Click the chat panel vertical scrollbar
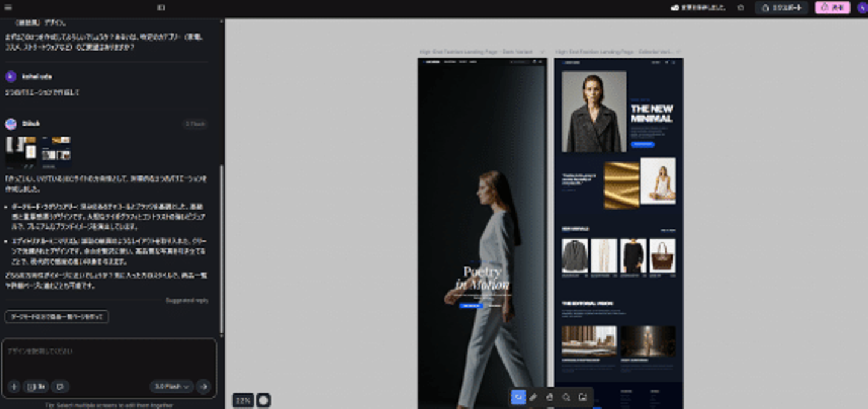The height and width of the screenshot is (409, 868). [x=221, y=250]
